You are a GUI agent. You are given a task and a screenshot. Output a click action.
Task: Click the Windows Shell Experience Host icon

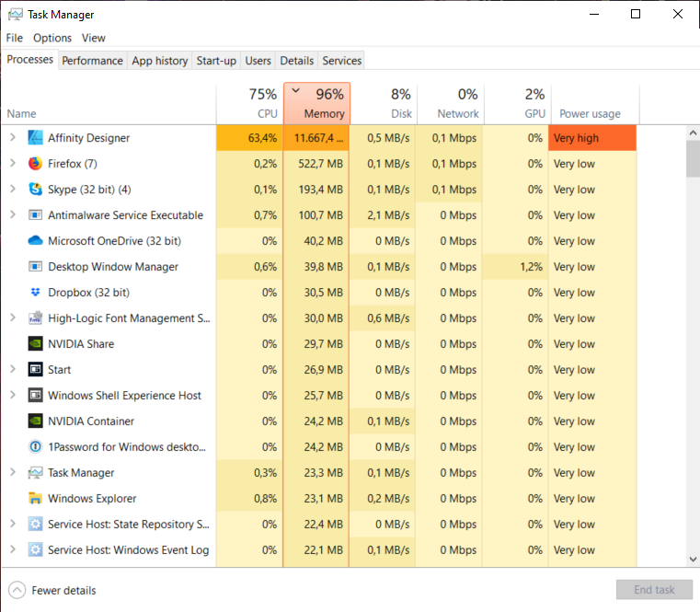coord(35,396)
